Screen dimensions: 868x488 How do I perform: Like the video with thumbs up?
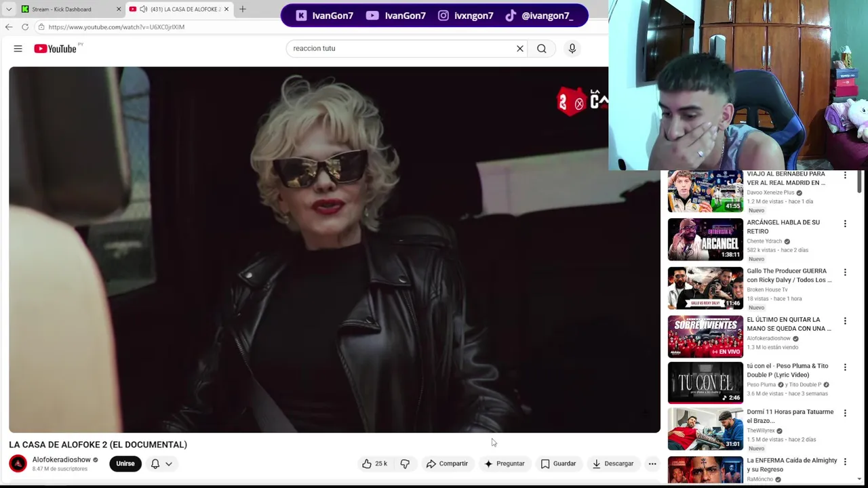tap(367, 464)
